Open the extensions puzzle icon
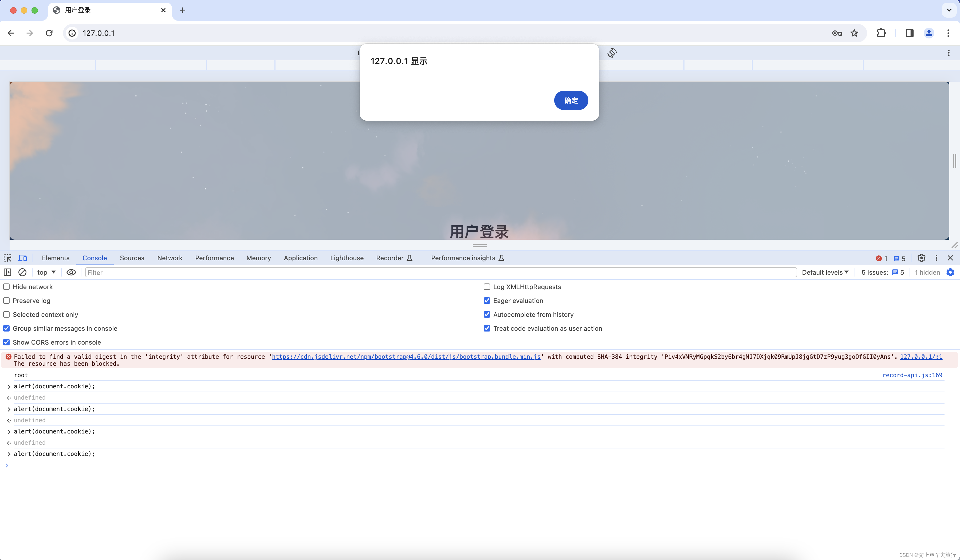 pyautogui.click(x=881, y=33)
